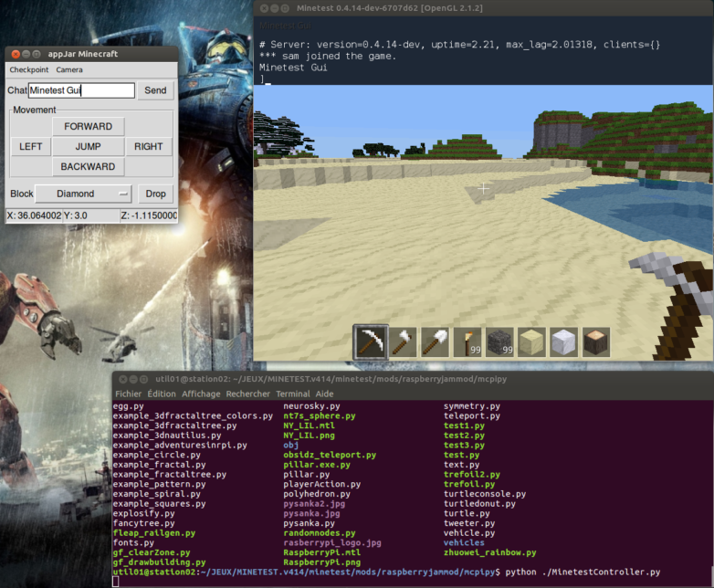714x588 pixels.
Task: Open the terminal Édition menu
Action: 162,394
